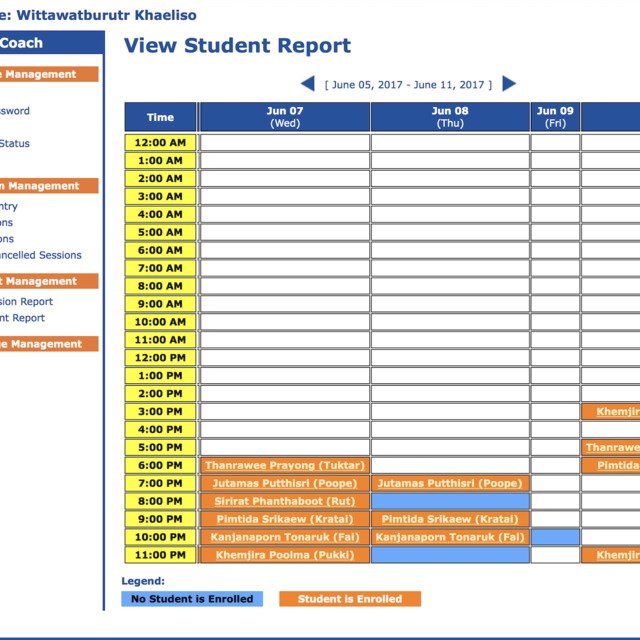Image resolution: width=640 pixels, height=640 pixels.
Task: Click the 11:00 PM time label
Action: click(x=160, y=555)
